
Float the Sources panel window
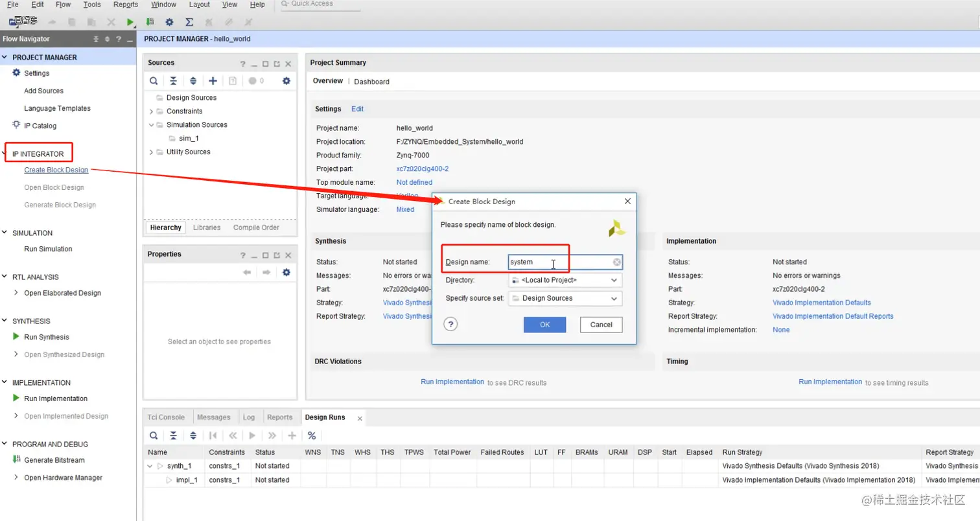[277, 64]
